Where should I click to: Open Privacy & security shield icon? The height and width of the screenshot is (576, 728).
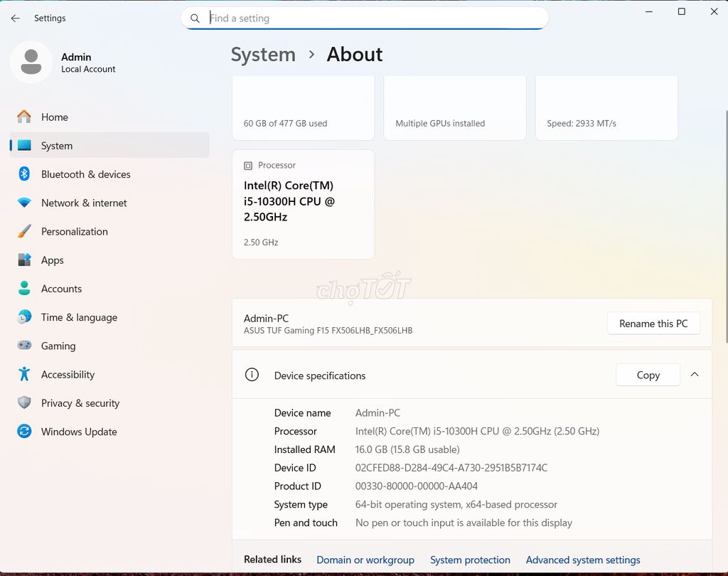23,403
